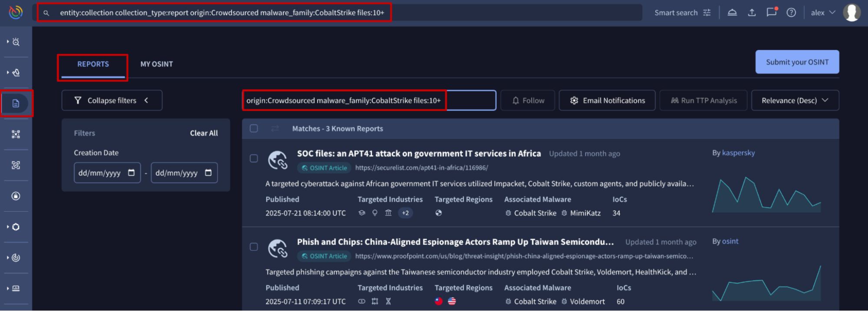Open the chat notifications icon with red dot
The height and width of the screenshot is (311, 868).
coord(772,12)
